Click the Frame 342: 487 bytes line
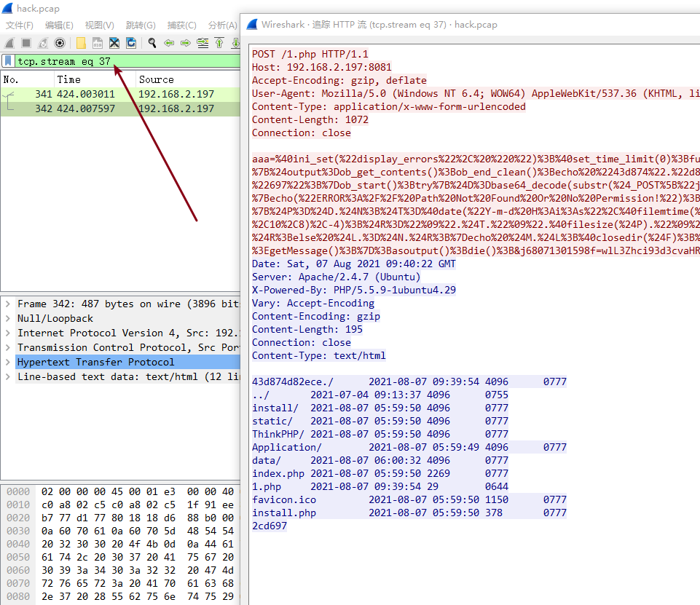Image resolution: width=700 pixels, height=605 pixels. click(127, 304)
